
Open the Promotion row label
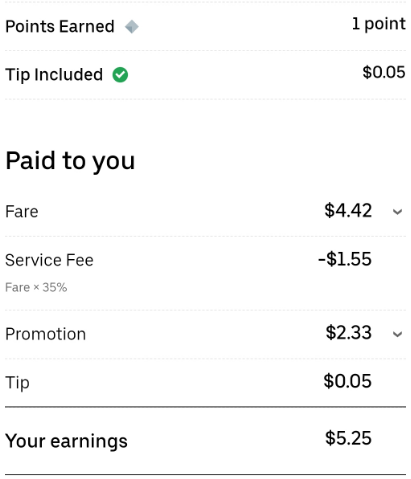(x=46, y=334)
